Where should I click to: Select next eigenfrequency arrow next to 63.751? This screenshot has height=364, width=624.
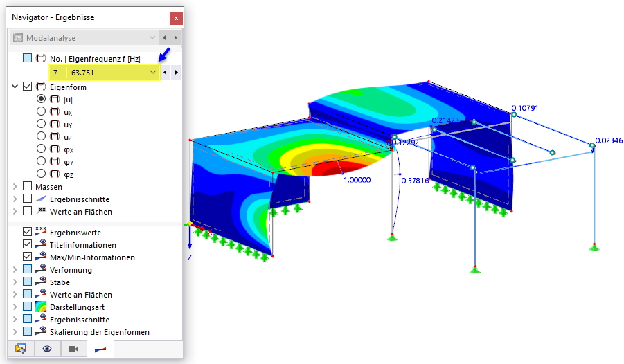(x=177, y=73)
